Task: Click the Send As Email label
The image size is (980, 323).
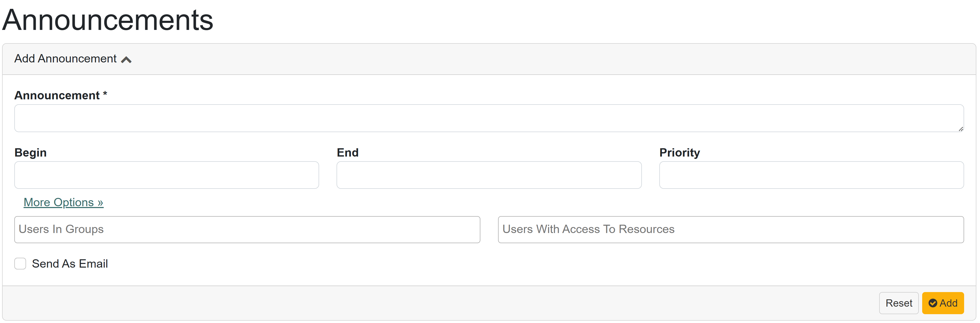Action: point(70,263)
